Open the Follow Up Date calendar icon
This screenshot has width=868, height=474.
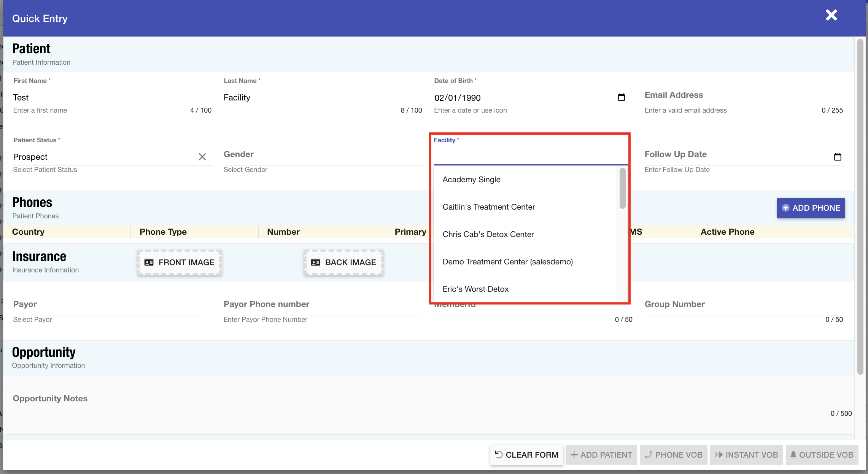tap(837, 157)
